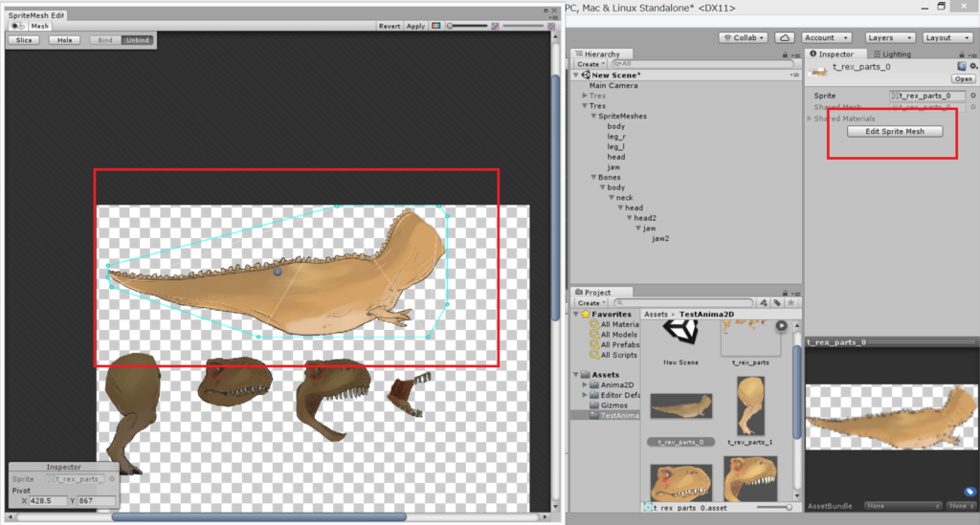Click the Hole button
This screenshot has width=980, height=525.
point(64,40)
